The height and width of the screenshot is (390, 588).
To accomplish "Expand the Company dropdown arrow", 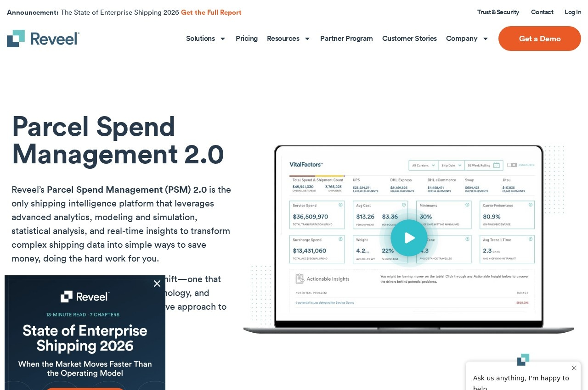I will coord(486,39).
